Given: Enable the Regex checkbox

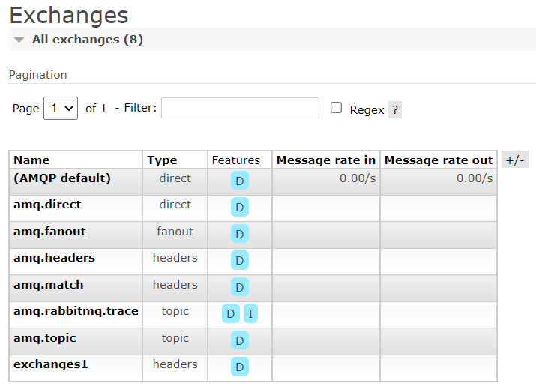Looking at the screenshot, I should [x=336, y=108].
